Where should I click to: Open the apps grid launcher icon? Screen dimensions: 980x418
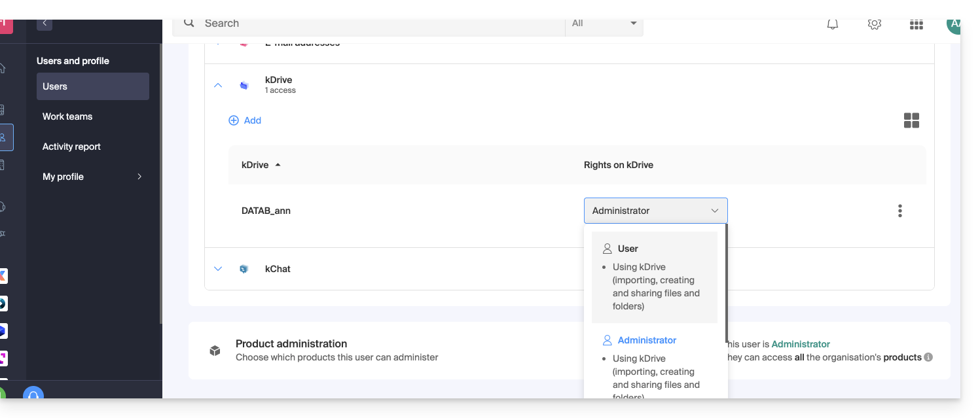click(916, 24)
